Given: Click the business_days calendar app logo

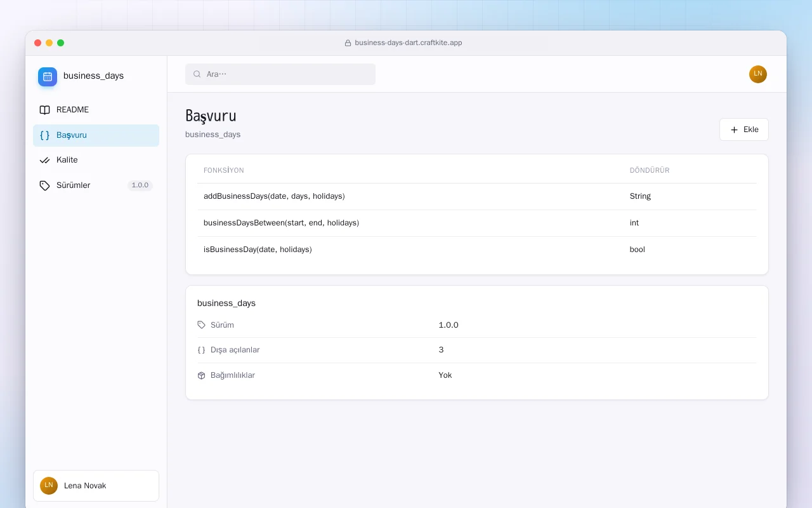Looking at the screenshot, I should (48, 77).
